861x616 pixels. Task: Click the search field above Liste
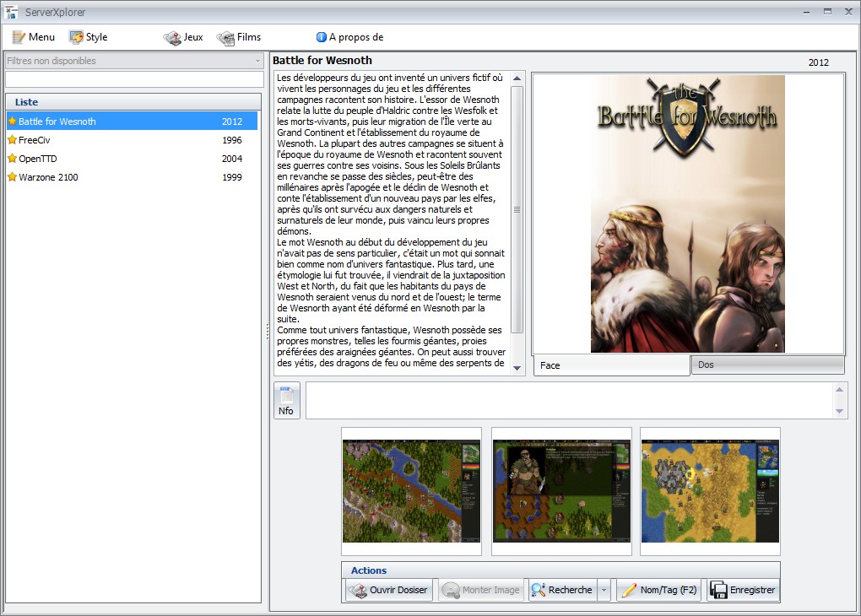pyautogui.click(x=134, y=79)
